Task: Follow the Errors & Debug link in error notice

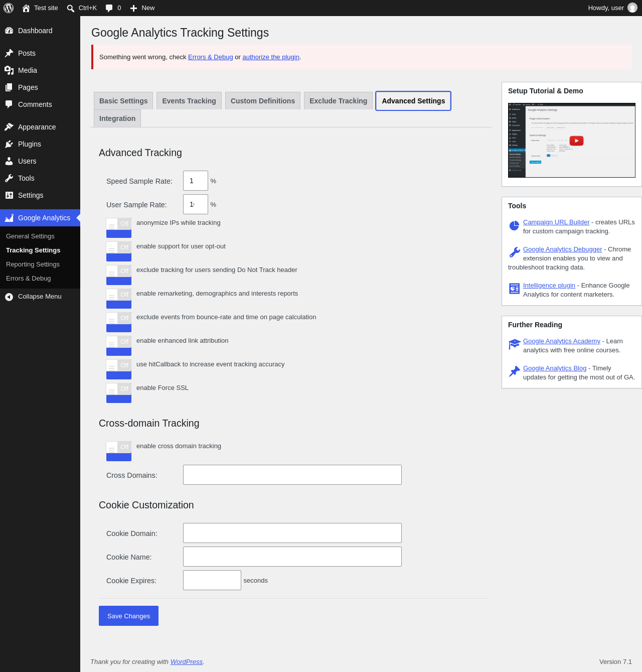Action: (211, 57)
